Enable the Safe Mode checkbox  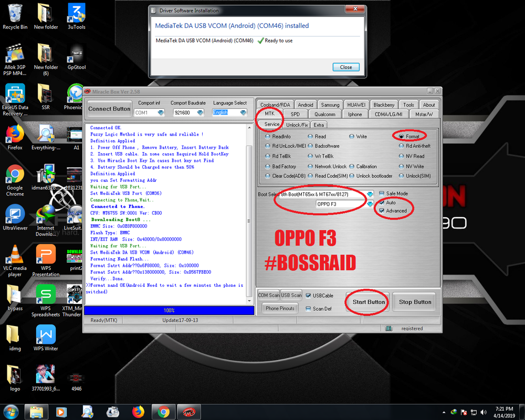pyautogui.click(x=393, y=194)
